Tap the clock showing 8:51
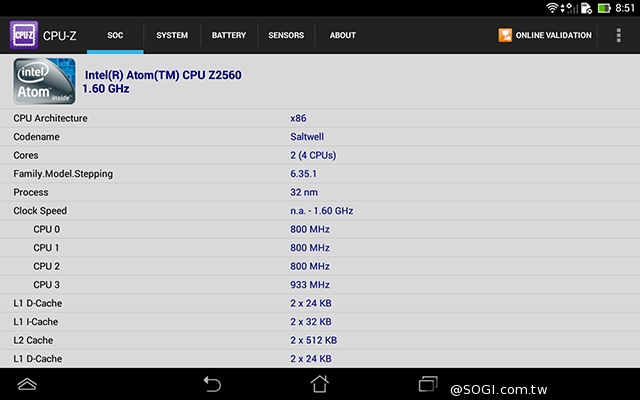This screenshot has width=640, height=400. pyautogui.click(x=625, y=8)
